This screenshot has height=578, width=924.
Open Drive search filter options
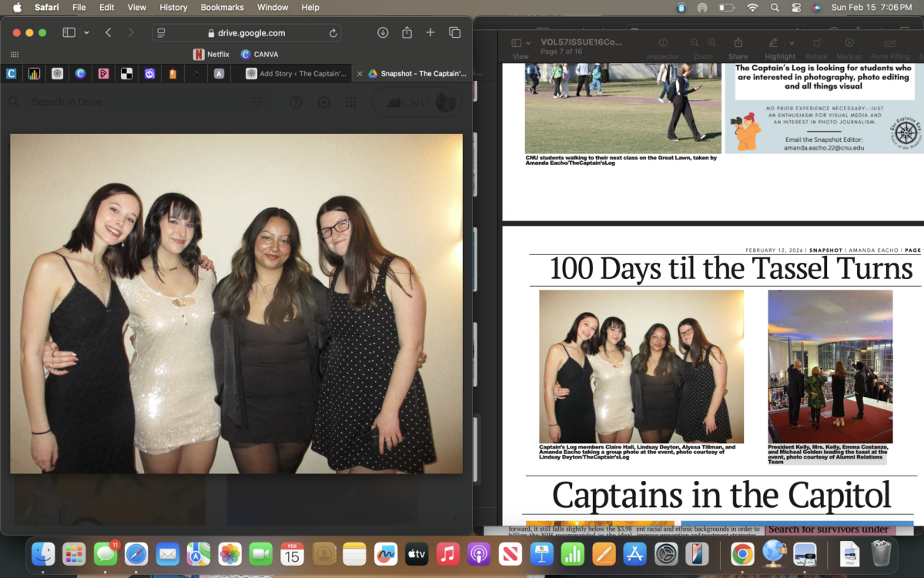[x=257, y=102]
